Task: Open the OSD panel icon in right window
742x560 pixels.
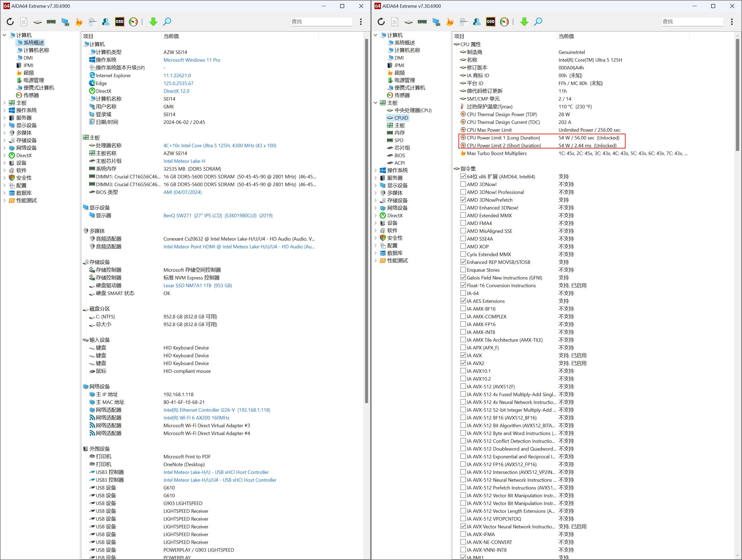Action: coord(490,22)
